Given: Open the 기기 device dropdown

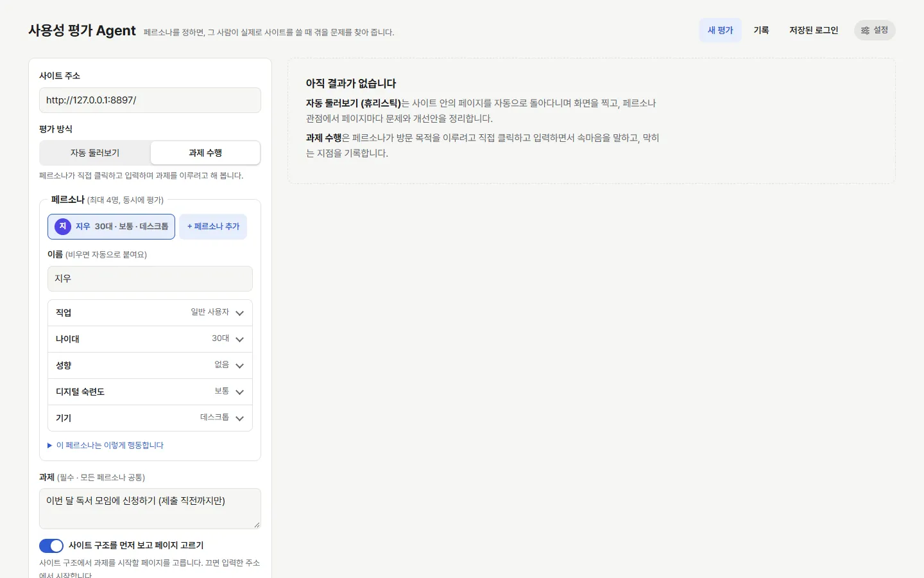Looking at the screenshot, I should (x=150, y=418).
